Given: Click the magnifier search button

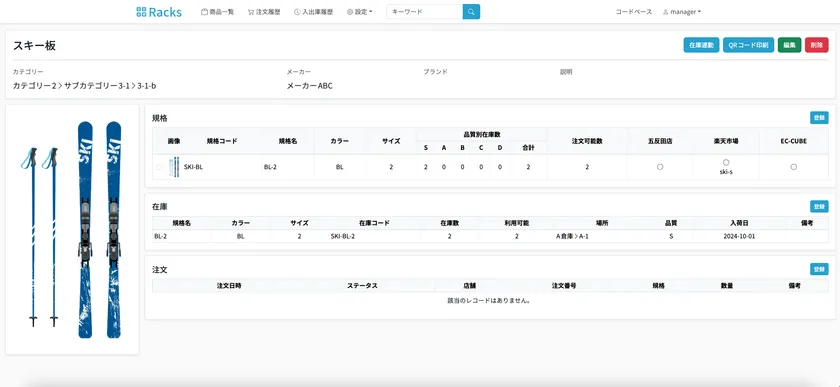Looking at the screenshot, I should click(x=471, y=12).
